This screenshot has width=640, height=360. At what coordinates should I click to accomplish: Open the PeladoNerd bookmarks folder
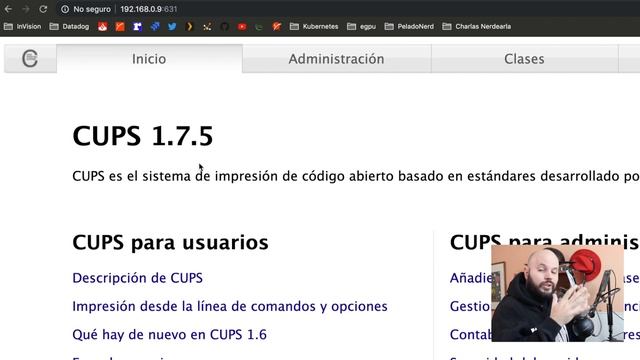tap(409, 27)
